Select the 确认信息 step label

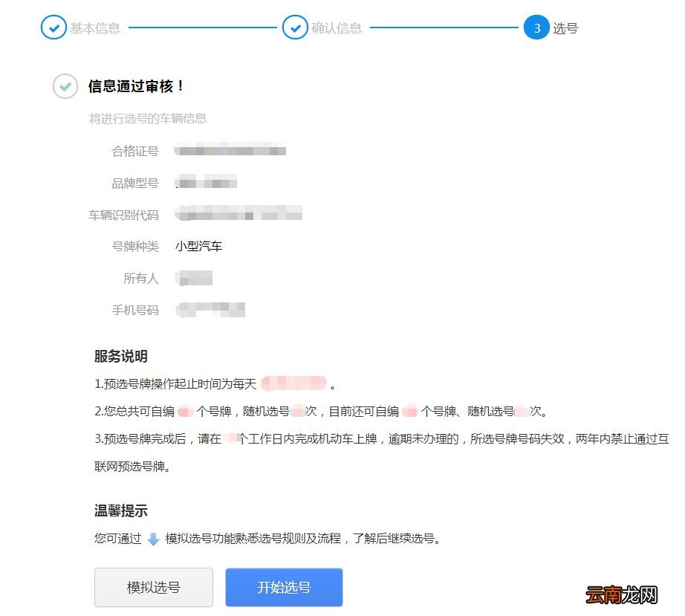337,28
